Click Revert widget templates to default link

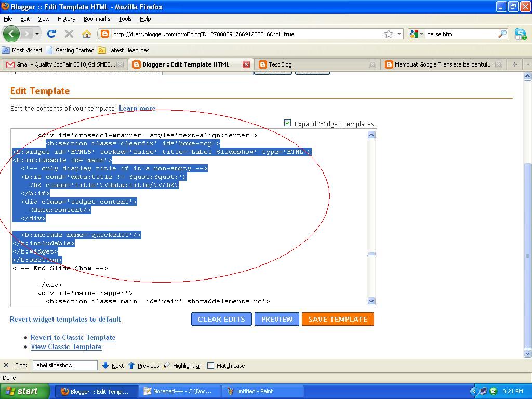pos(65,320)
